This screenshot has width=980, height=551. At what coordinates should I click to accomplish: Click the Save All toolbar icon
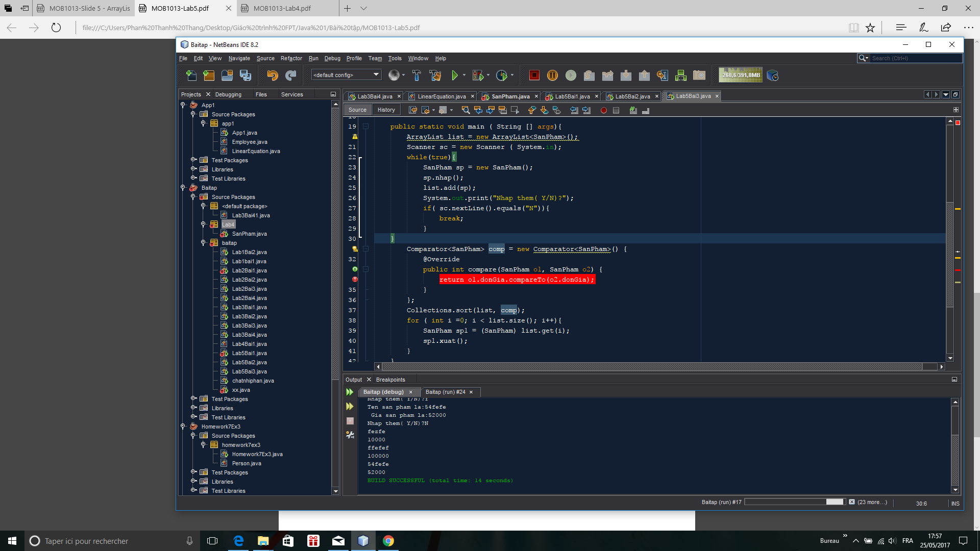(246, 76)
